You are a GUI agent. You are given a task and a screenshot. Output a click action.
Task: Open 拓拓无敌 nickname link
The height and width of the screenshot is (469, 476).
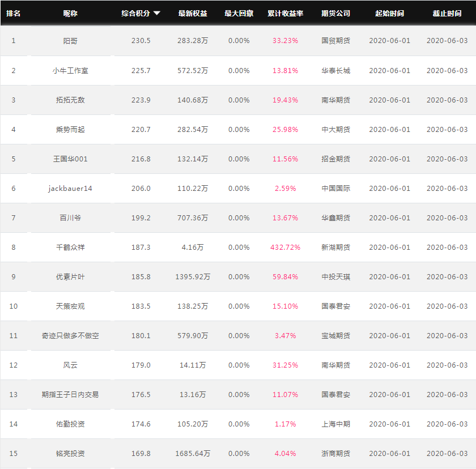70,100
